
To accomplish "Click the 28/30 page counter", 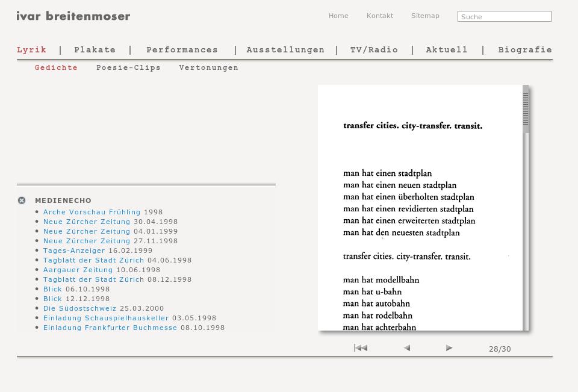I will 500,349.
